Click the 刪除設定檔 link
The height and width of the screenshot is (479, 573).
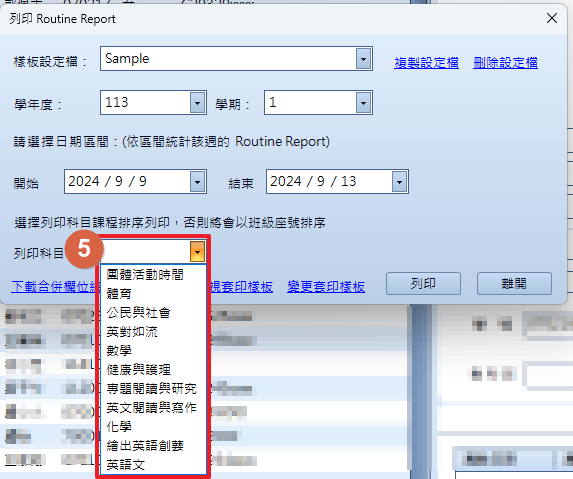click(x=505, y=63)
